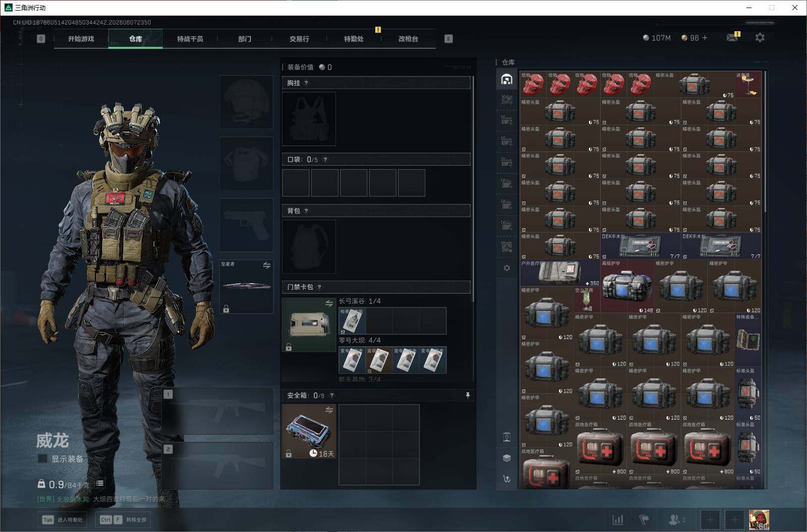This screenshot has height=532, width=807.
Task: Select the 空山灵雨 drink item
Action: point(587,300)
